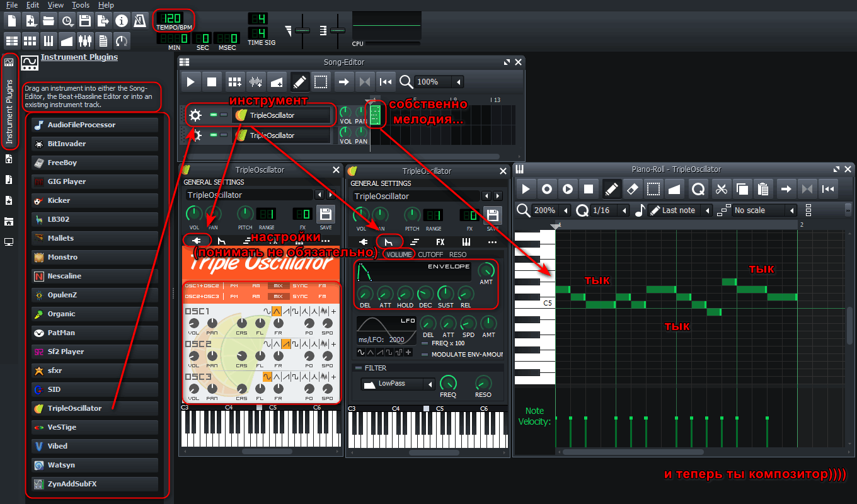The width and height of the screenshot is (857, 504).
Task: Open the My Computer sidebar tab
Action: click(9, 242)
